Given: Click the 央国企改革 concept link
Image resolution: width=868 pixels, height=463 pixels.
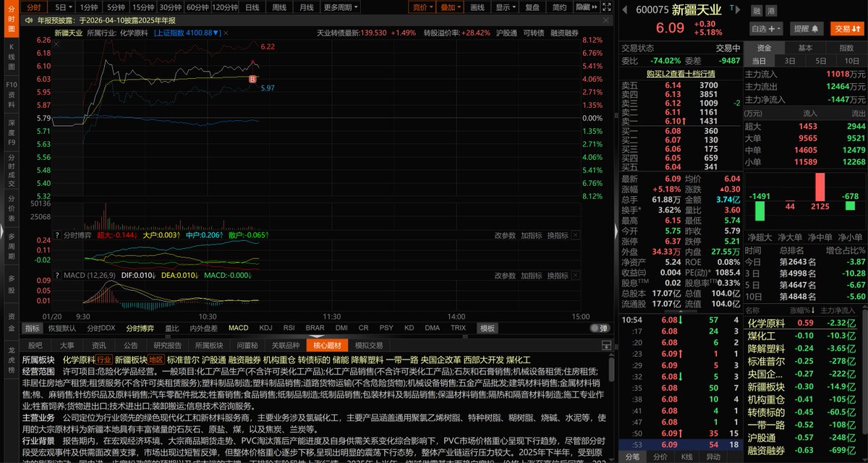Looking at the screenshot, I should pyautogui.click(x=441, y=360).
